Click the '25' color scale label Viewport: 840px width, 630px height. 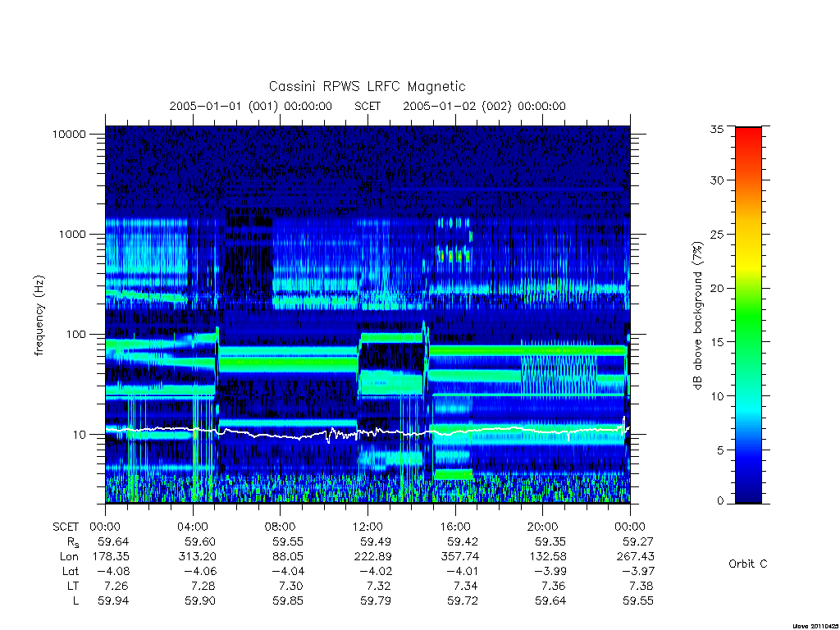pos(716,235)
